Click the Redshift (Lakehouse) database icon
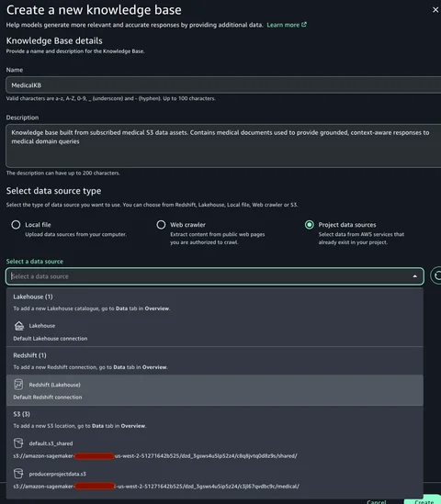Viewport: 441px width, 504px height. (18, 385)
